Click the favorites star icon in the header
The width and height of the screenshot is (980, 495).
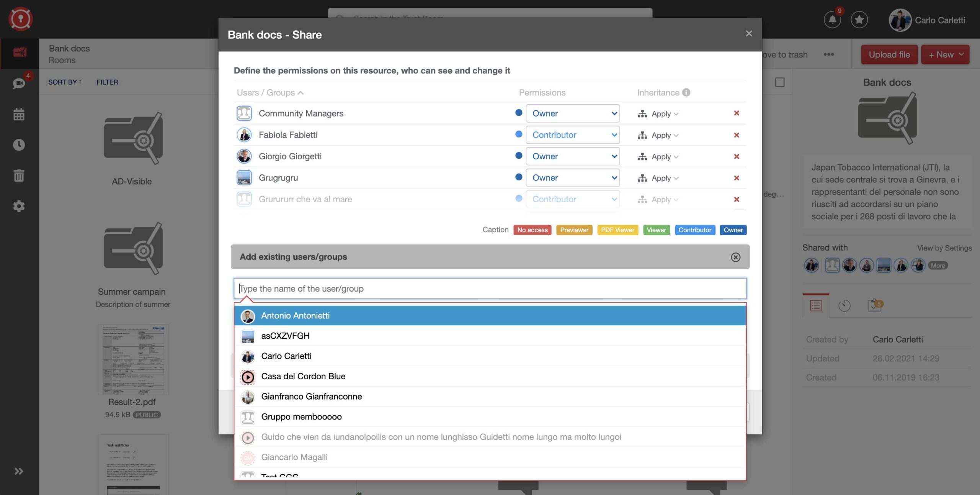point(859,20)
